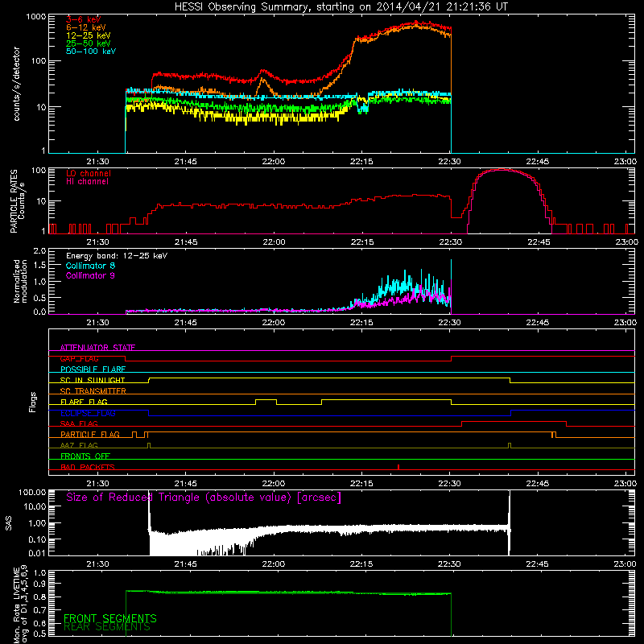
Task: Click the FRONT SEGMENTS legend label
Action: (110, 618)
